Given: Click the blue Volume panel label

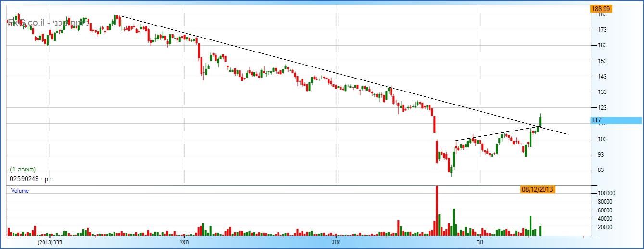Looking at the screenshot, I should [20, 191].
